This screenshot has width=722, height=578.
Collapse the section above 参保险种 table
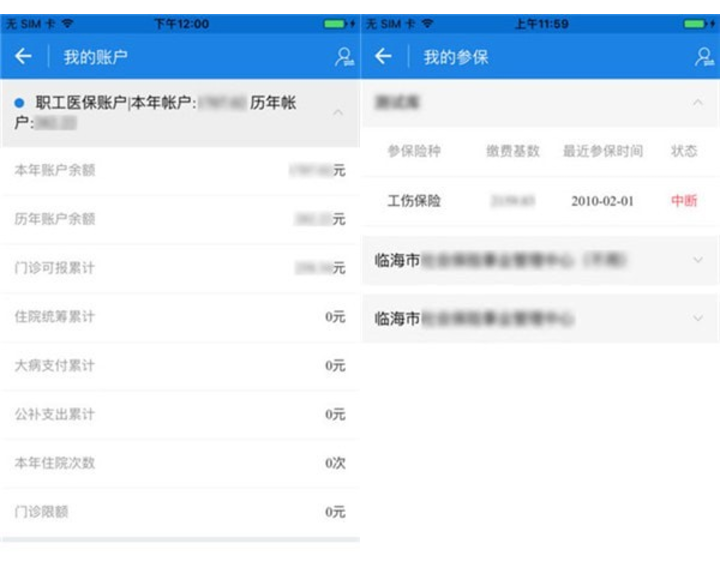point(697,102)
